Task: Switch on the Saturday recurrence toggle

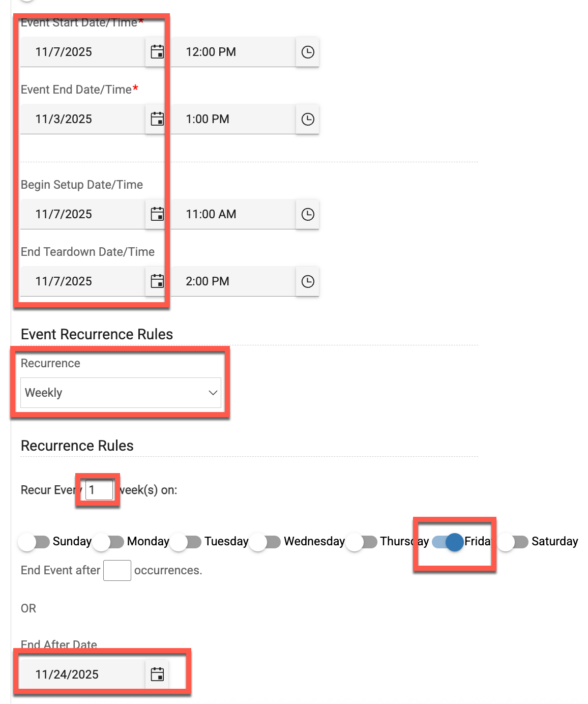Action: pyautogui.click(x=513, y=542)
